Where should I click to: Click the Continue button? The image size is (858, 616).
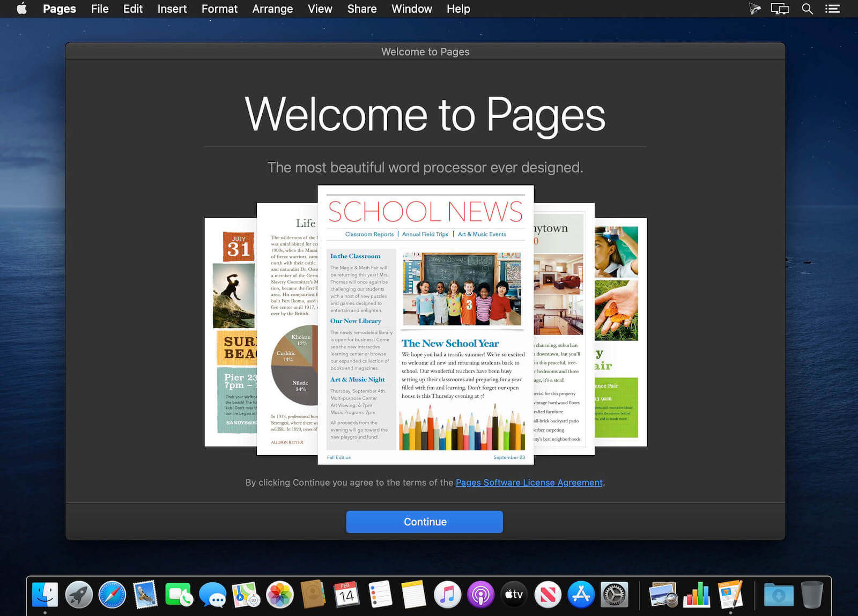point(425,522)
